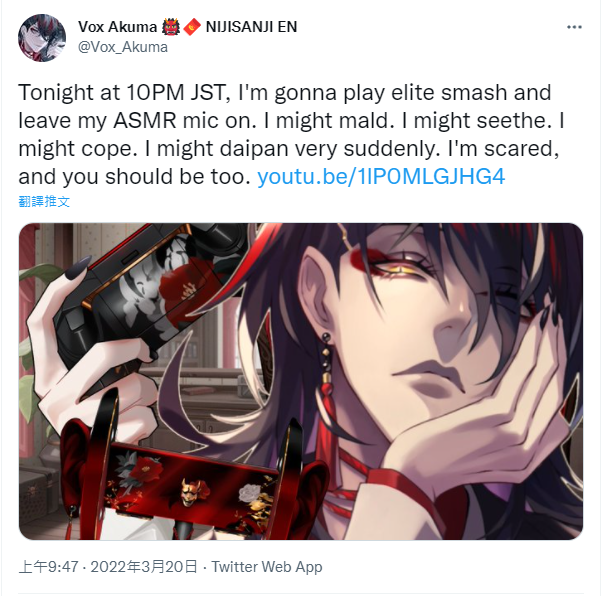Open the @Vox_Akuma handle link
This screenshot has height=596, width=601.
pyautogui.click(x=123, y=47)
